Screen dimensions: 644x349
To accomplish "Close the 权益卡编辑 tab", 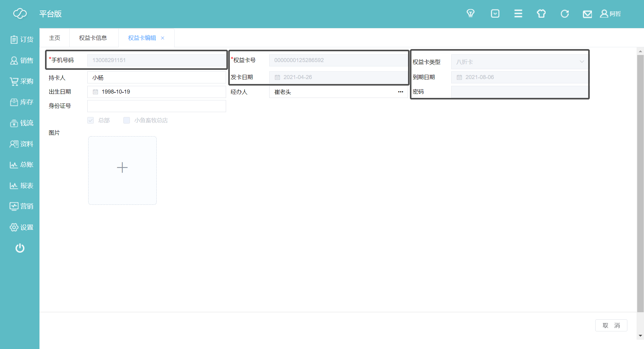I will click(163, 38).
